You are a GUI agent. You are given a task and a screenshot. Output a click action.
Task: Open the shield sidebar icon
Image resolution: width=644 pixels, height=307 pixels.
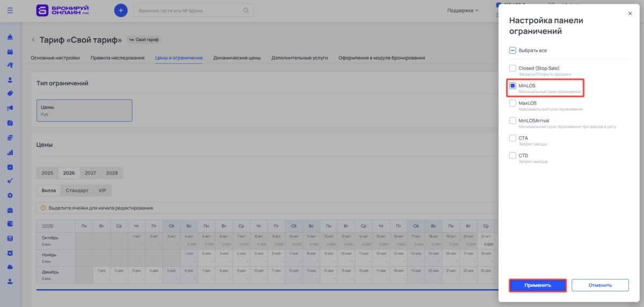point(10,253)
